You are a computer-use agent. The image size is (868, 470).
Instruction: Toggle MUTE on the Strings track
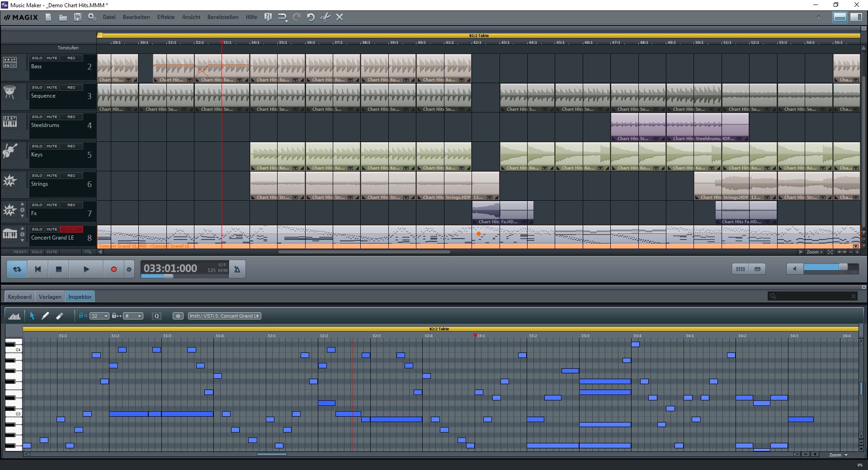52,175
